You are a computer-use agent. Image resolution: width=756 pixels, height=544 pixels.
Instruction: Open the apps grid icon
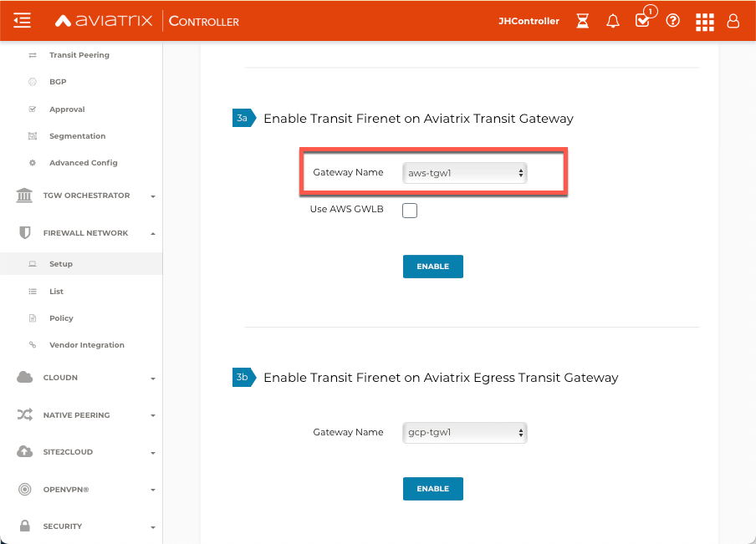coord(705,21)
